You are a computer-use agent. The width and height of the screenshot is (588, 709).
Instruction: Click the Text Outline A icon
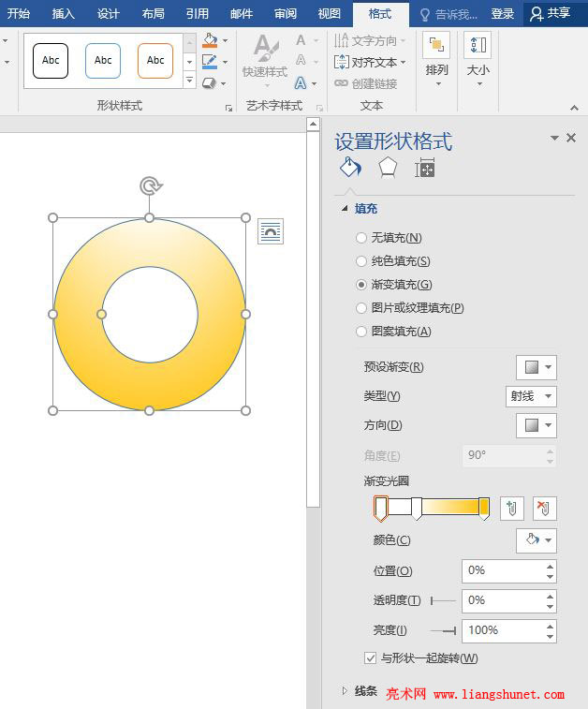click(301, 60)
